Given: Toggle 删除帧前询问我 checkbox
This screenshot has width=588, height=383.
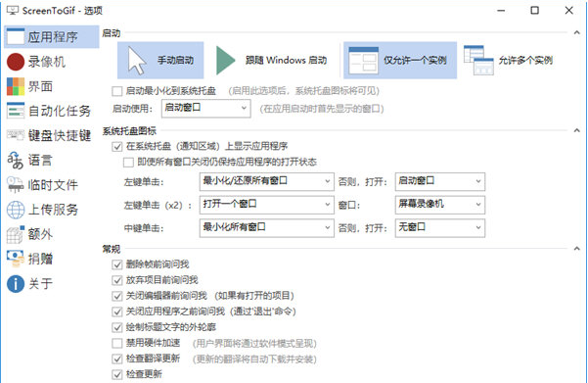Looking at the screenshot, I should 117,264.
